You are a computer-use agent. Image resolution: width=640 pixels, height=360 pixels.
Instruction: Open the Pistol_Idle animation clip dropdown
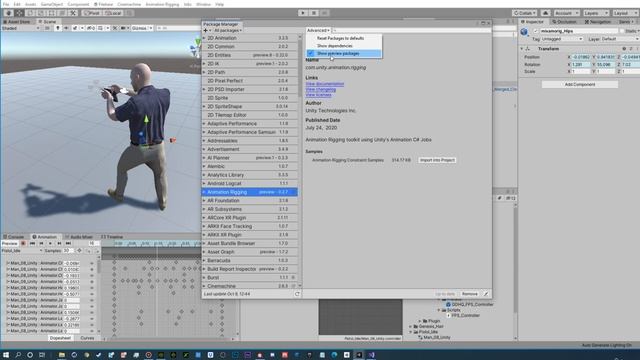[x=22, y=251]
